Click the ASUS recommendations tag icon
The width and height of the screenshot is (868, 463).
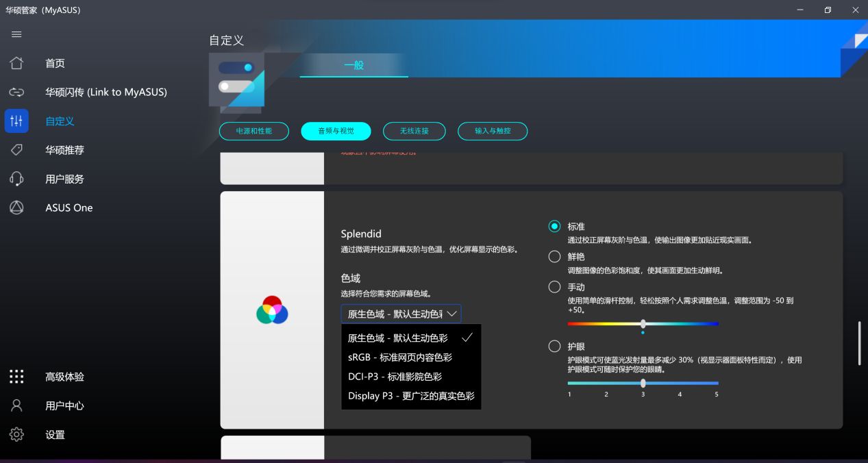16,150
